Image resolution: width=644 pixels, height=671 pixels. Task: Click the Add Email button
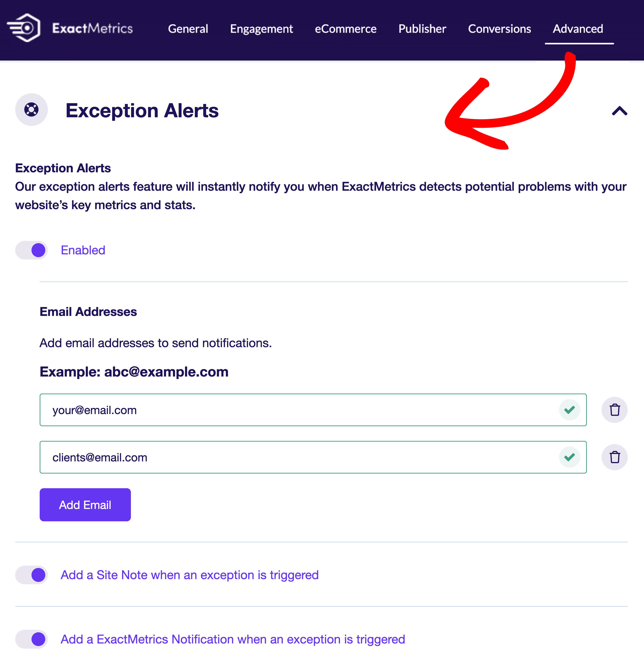[85, 505]
